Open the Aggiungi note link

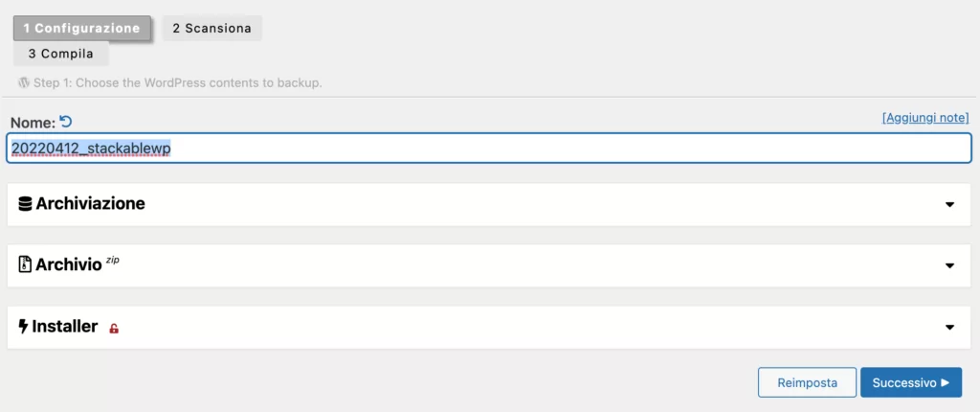click(925, 117)
